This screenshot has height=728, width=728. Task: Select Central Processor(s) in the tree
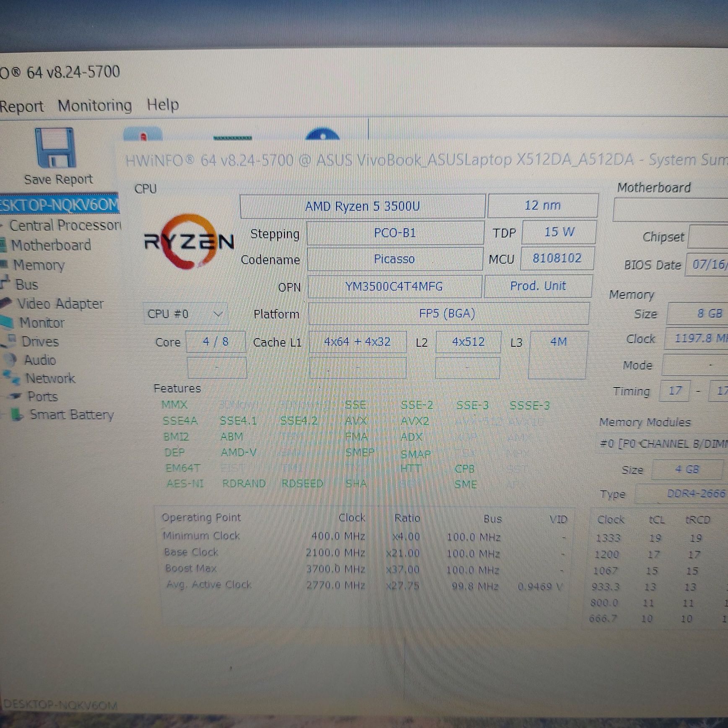[65, 225]
